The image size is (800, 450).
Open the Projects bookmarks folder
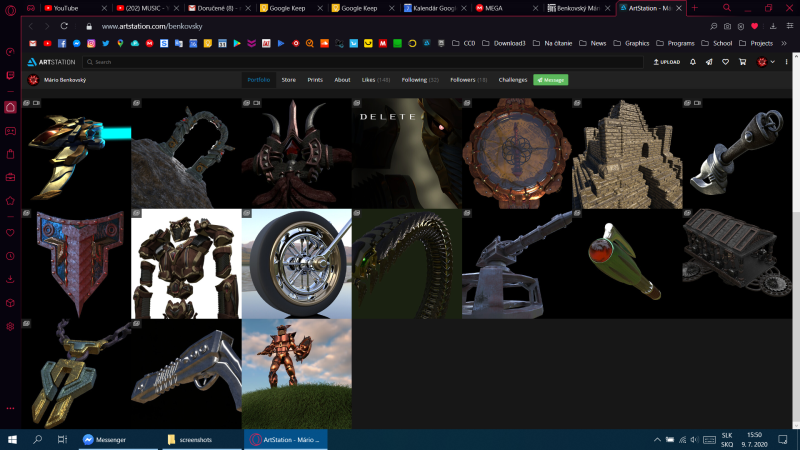(756, 43)
